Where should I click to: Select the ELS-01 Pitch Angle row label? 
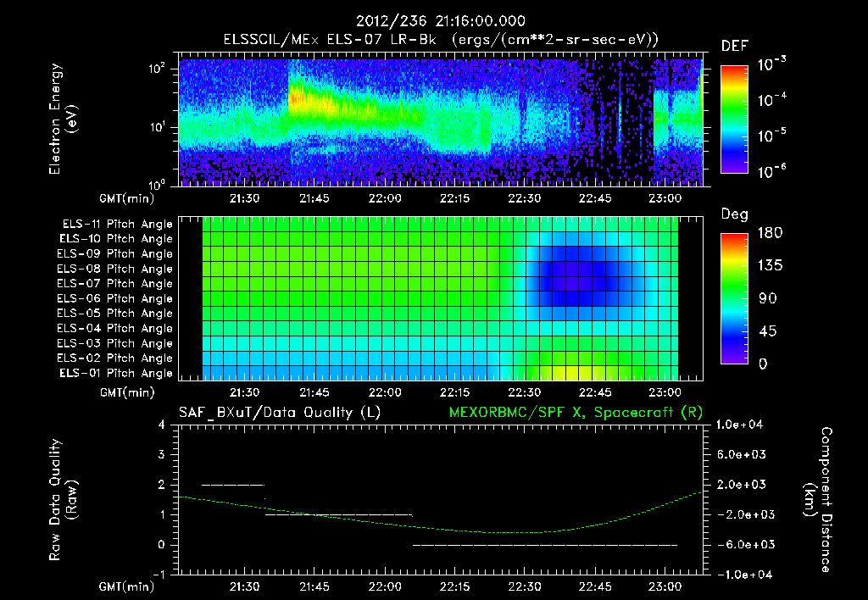(x=116, y=374)
